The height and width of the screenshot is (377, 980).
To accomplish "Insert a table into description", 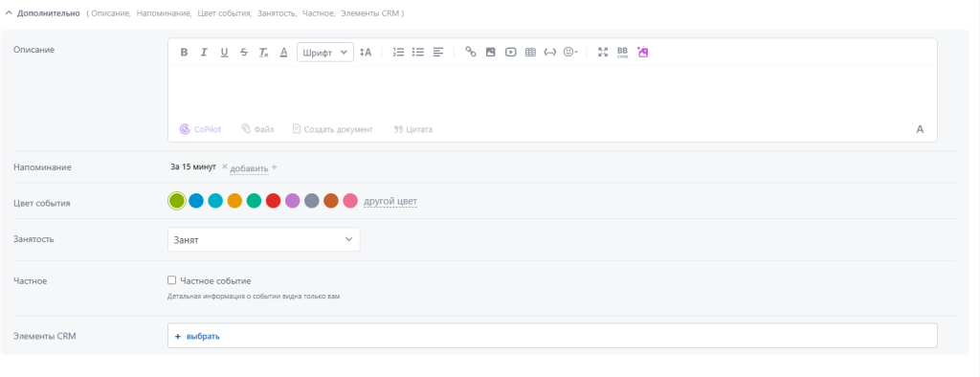I will pos(530,53).
